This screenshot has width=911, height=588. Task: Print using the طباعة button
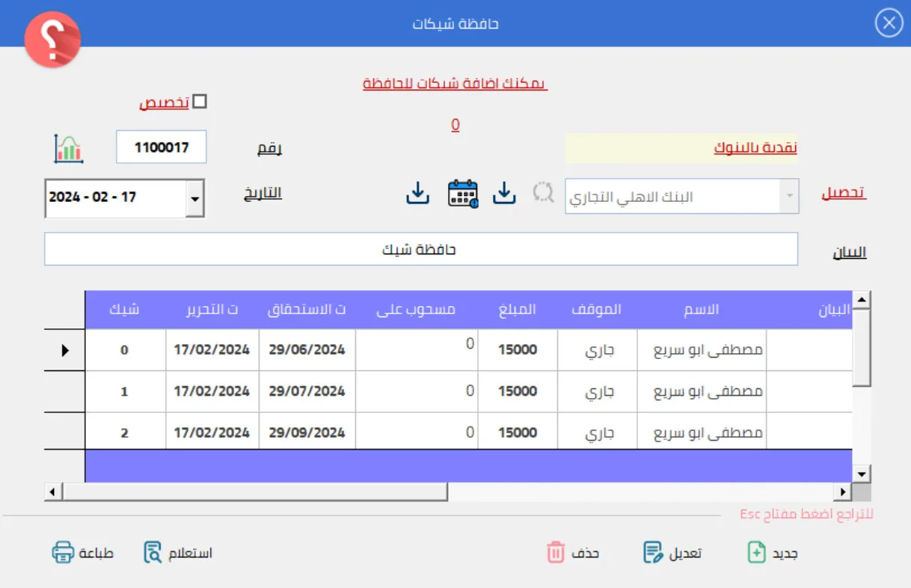(82, 553)
